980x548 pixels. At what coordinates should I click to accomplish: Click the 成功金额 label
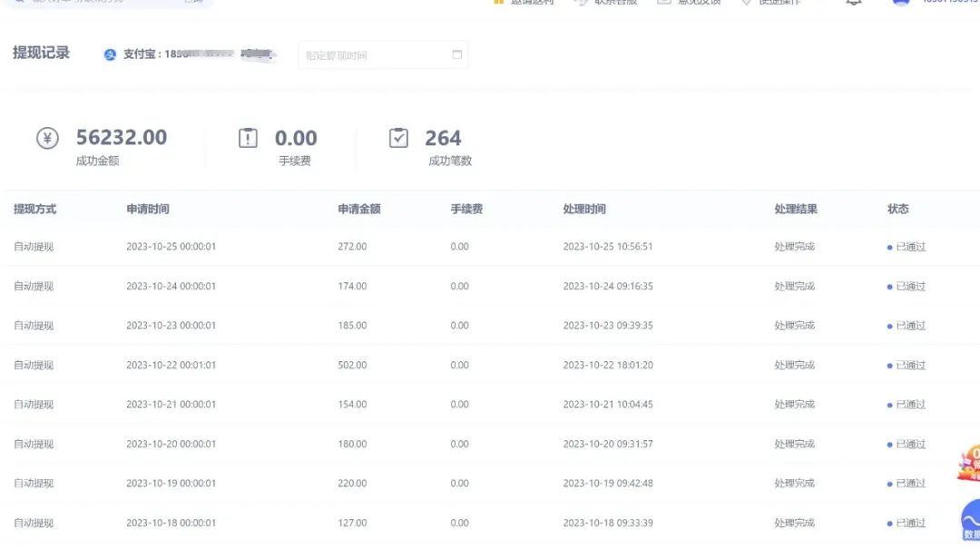point(97,161)
